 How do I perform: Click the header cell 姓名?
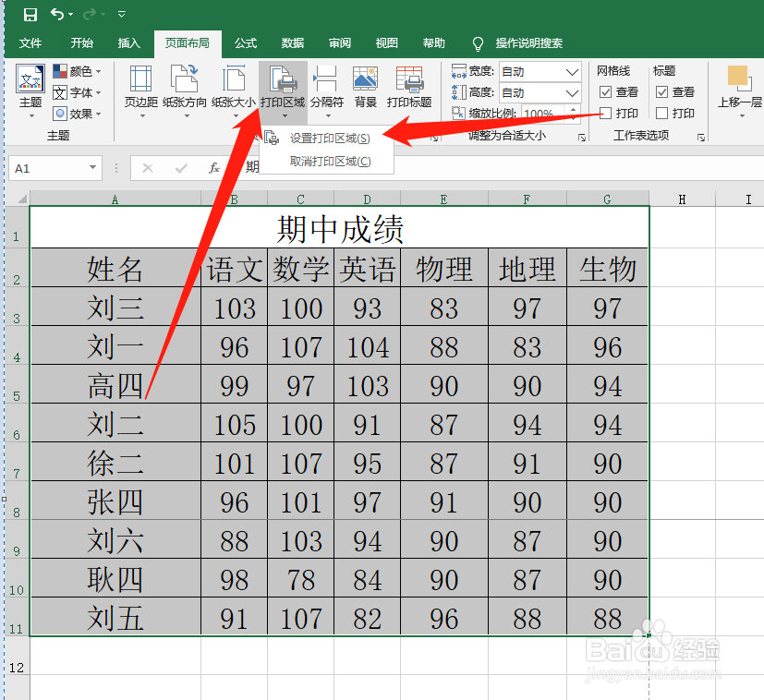click(115, 268)
